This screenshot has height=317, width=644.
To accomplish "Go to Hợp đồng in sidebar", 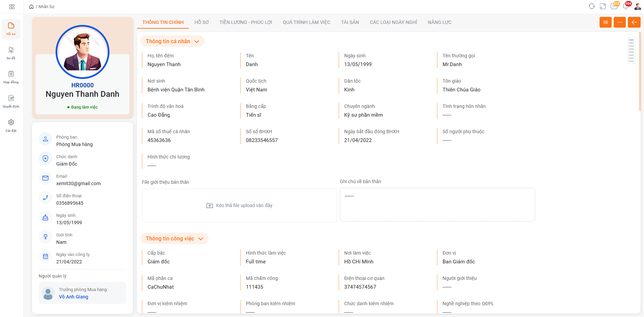I will coord(11,77).
